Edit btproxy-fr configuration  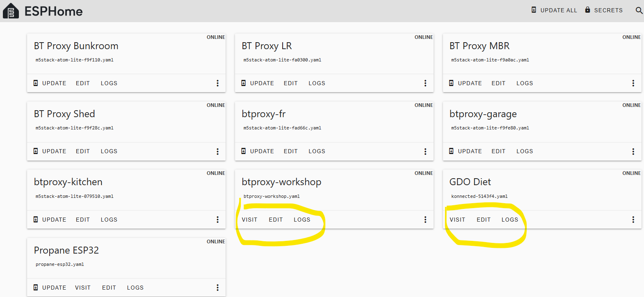coord(291,151)
